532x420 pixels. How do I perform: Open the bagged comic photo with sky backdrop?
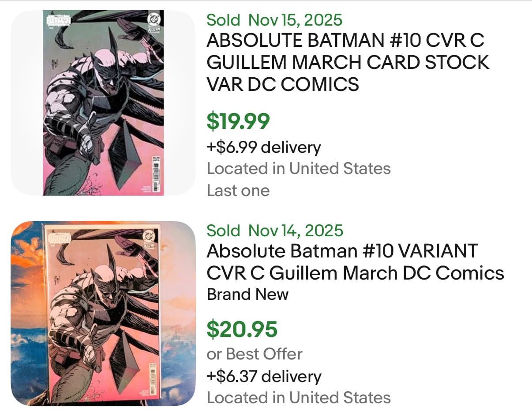coord(103,313)
